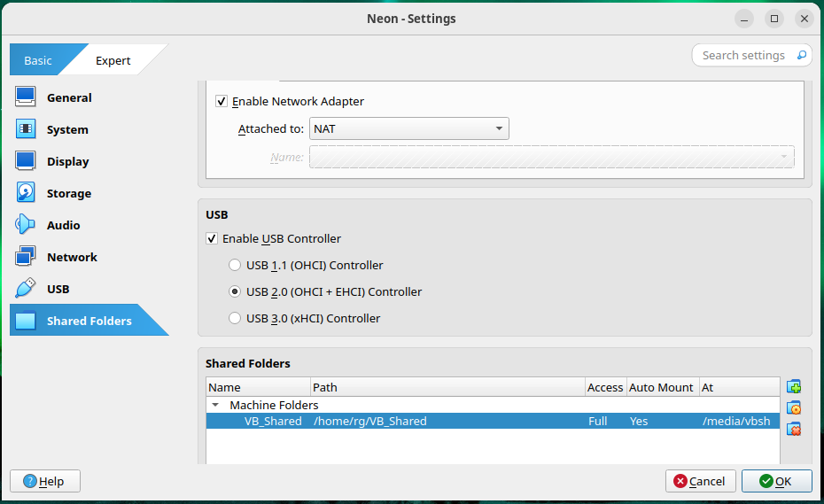The height and width of the screenshot is (504, 824).
Task: Click the Search settings input field
Action: point(744,55)
